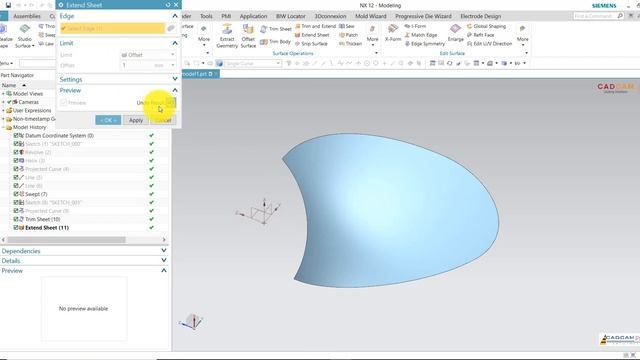The width and height of the screenshot is (640, 360).
Task: Open the X-Form tool
Action: pos(393,33)
